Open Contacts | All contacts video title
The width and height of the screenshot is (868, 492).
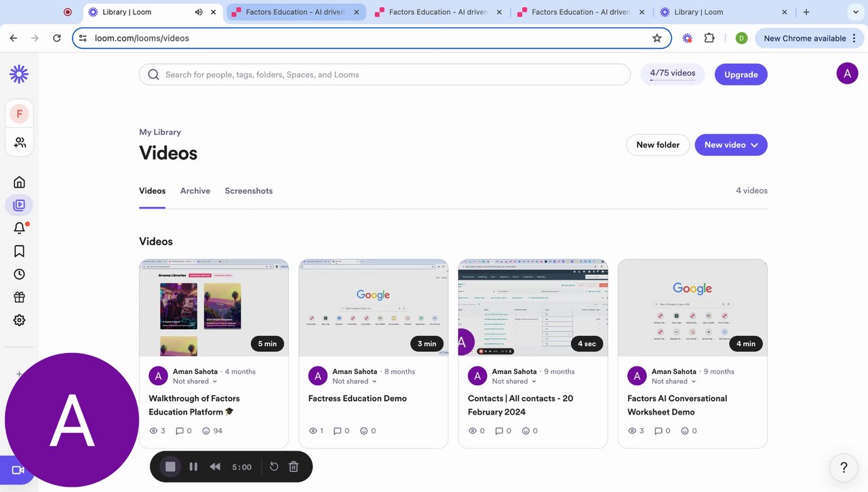point(520,405)
